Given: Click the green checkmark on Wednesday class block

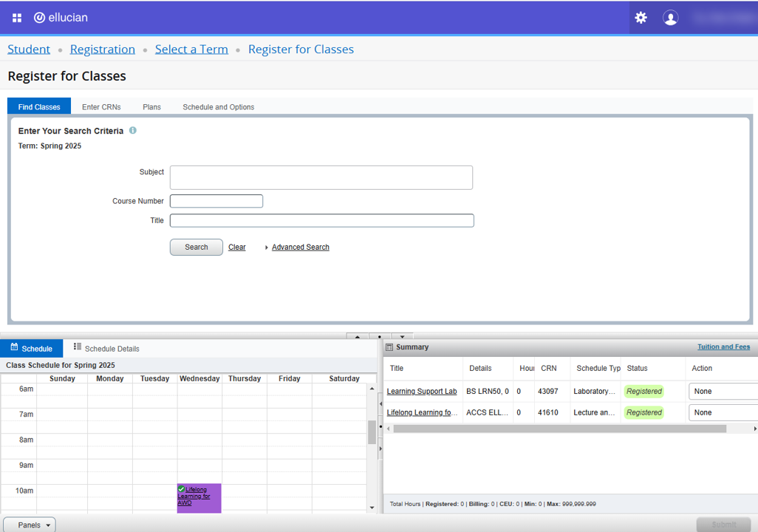Looking at the screenshot, I should click(182, 489).
